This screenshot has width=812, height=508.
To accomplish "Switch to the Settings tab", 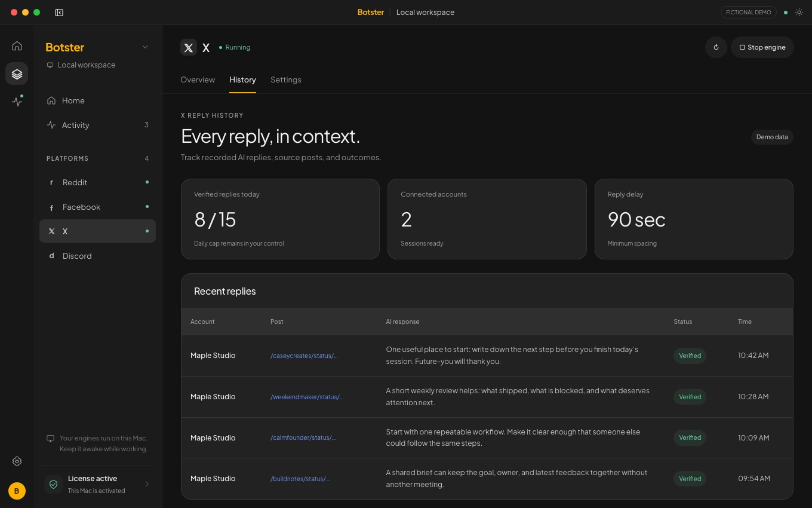I will (x=286, y=79).
